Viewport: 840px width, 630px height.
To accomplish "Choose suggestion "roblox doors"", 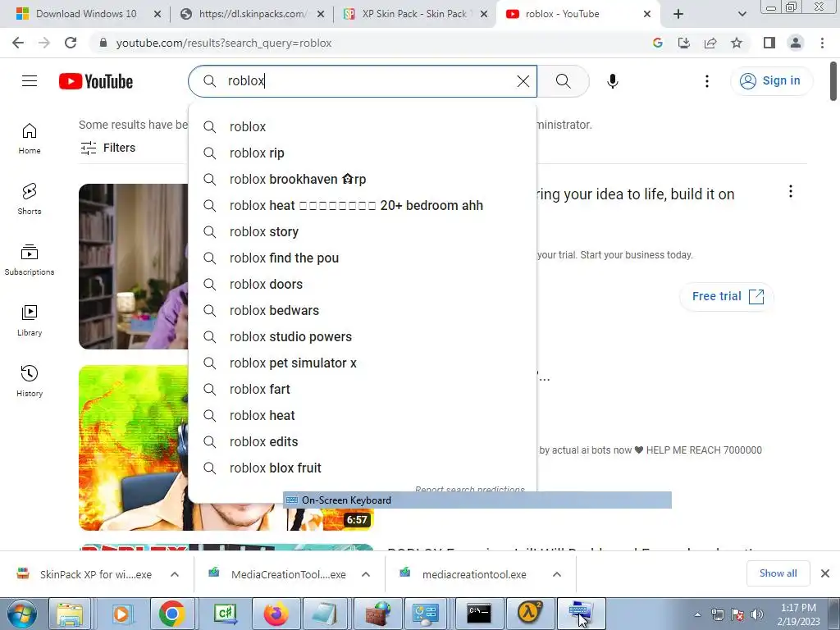I will click(362, 285).
